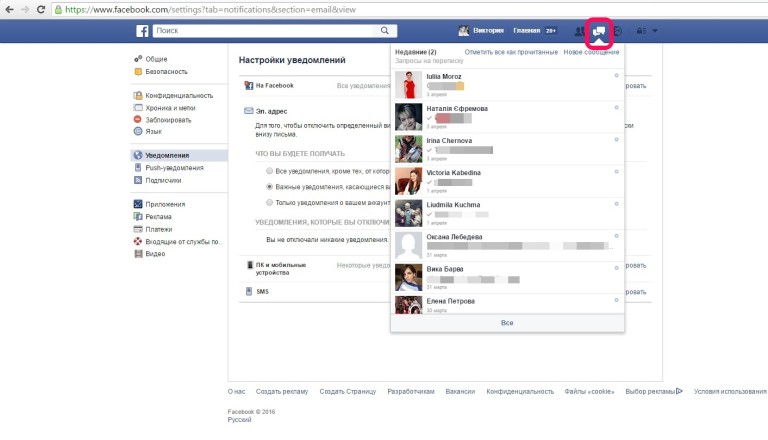This screenshot has height=440, width=768.
Task: Click the Facebook logo icon
Action: (x=142, y=31)
